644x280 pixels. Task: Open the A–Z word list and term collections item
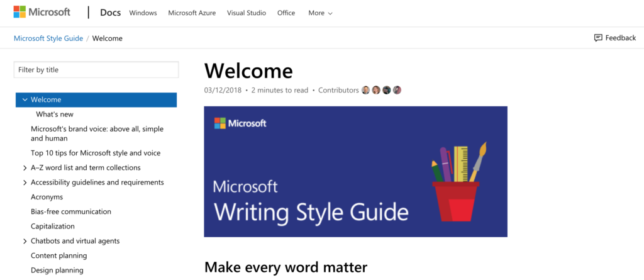(86, 168)
